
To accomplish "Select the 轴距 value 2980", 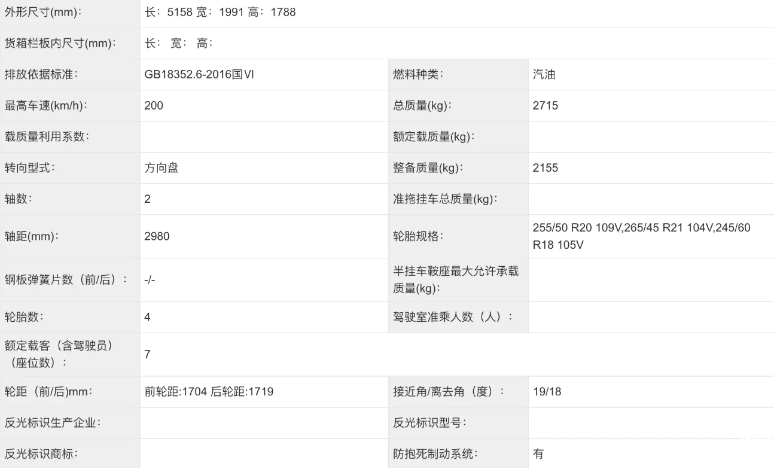I will tap(157, 236).
